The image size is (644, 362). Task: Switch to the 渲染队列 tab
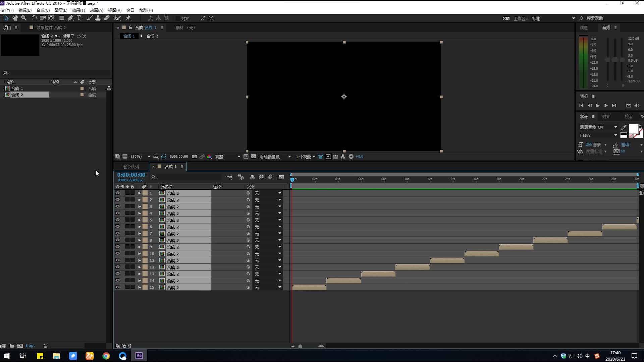click(131, 167)
